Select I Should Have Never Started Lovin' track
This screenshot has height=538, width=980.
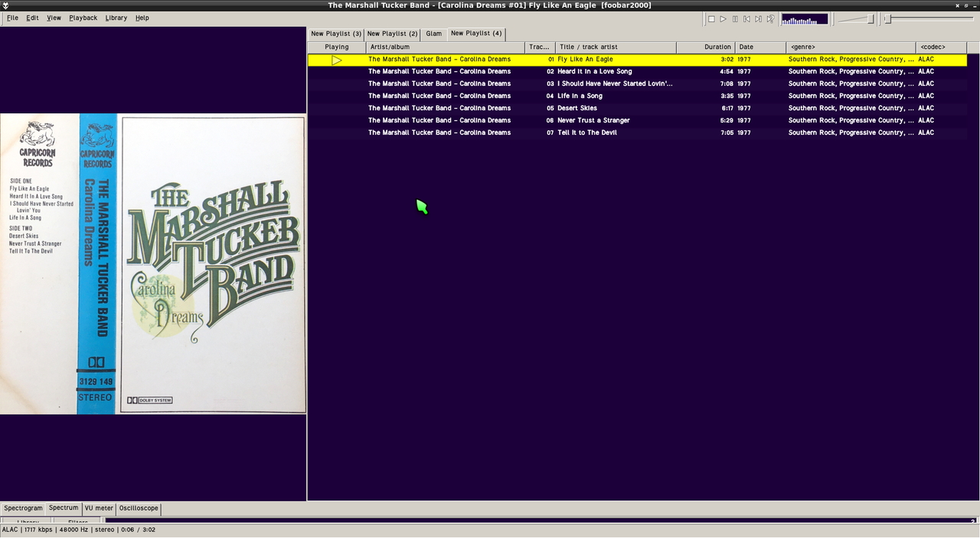[x=637, y=84]
